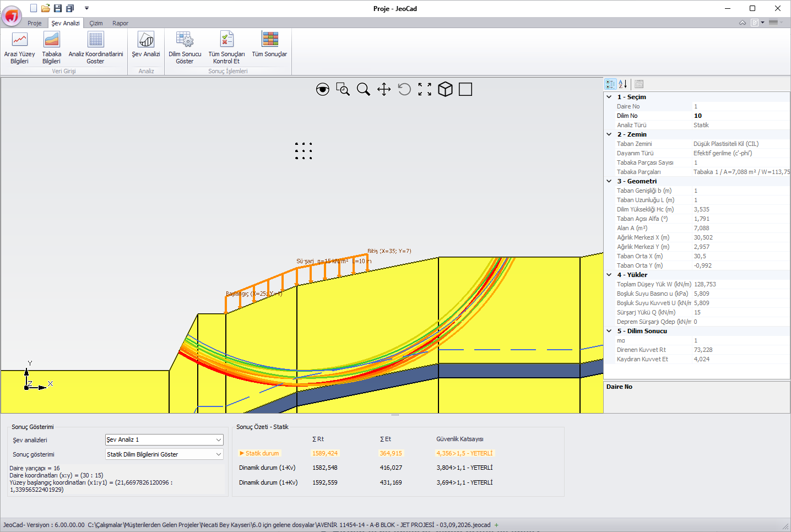The height and width of the screenshot is (532, 791).
Task: Select the Statik durum result row
Action: 366,453
